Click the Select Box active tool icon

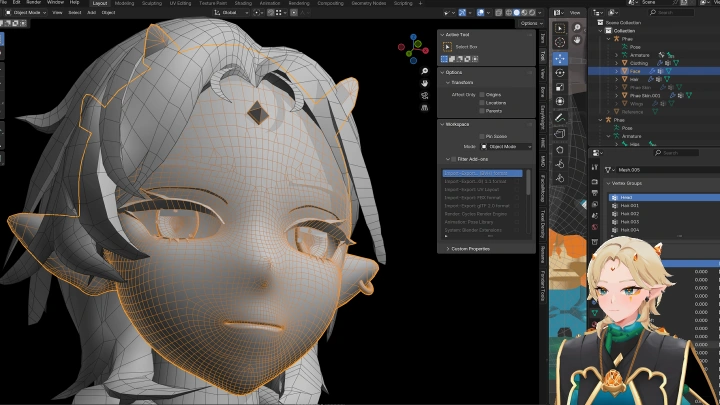coord(447,47)
